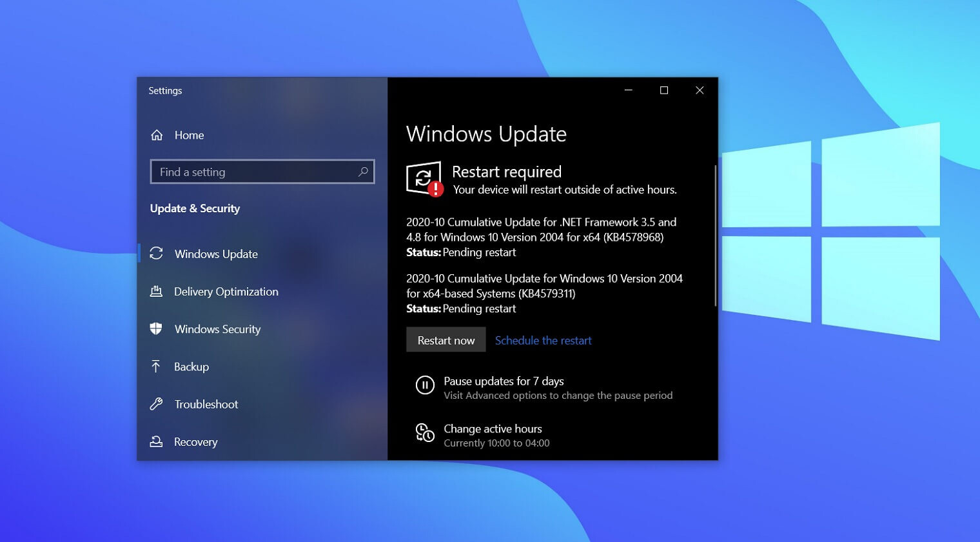980x542 pixels.
Task: Click the search magnifier icon
Action: [363, 172]
